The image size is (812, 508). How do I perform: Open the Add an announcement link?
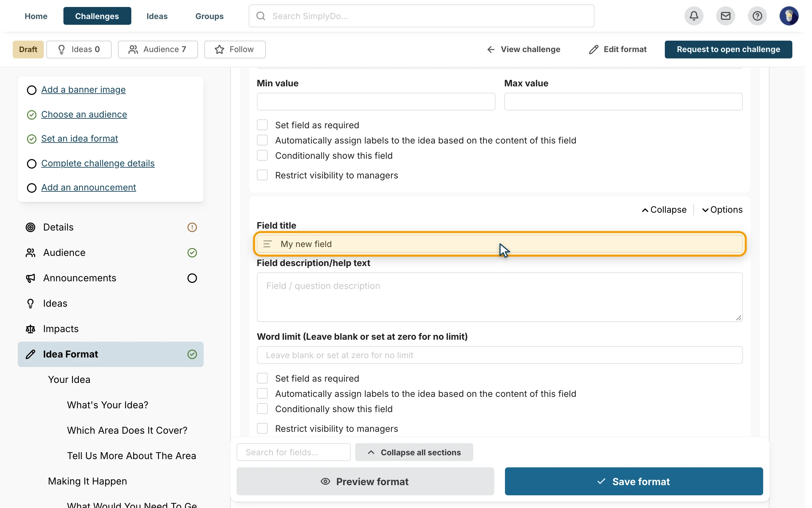88,187
